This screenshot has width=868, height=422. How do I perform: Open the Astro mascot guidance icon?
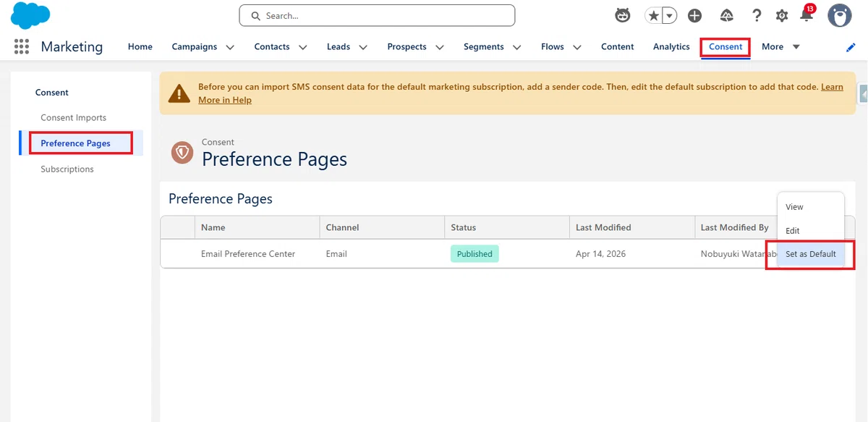pyautogui.click(x=622, y=15)
